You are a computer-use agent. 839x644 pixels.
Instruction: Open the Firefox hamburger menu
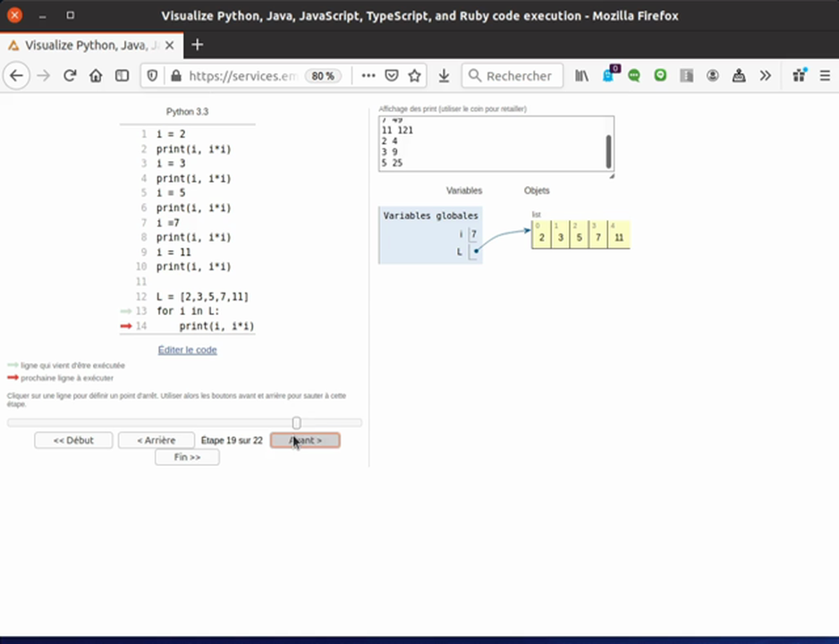tap(824, 76)
